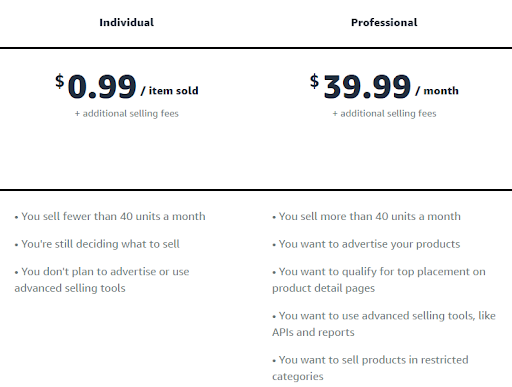Click "You don't plan to advertise" bullet
The width and height of the screenshot is (512, 387).
tap(102, 280)
